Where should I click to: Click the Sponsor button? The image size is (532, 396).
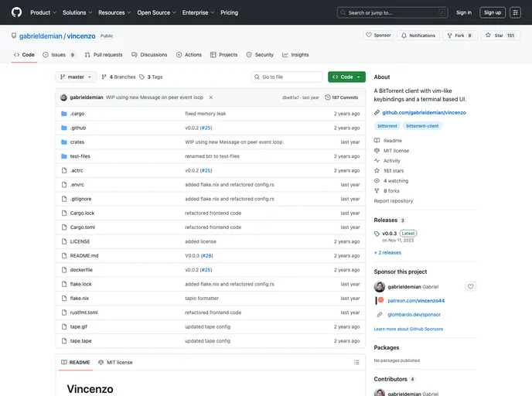click(x=378, y=36)
